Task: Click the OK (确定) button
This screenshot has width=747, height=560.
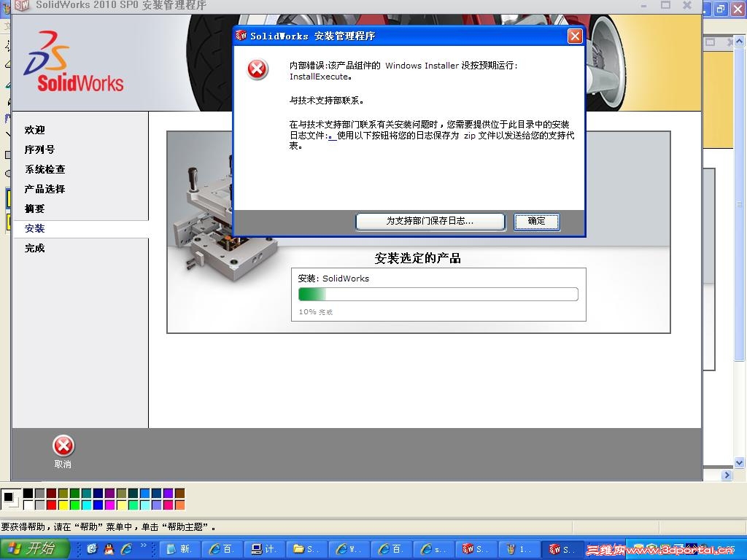Action: (x=536, y=221)
